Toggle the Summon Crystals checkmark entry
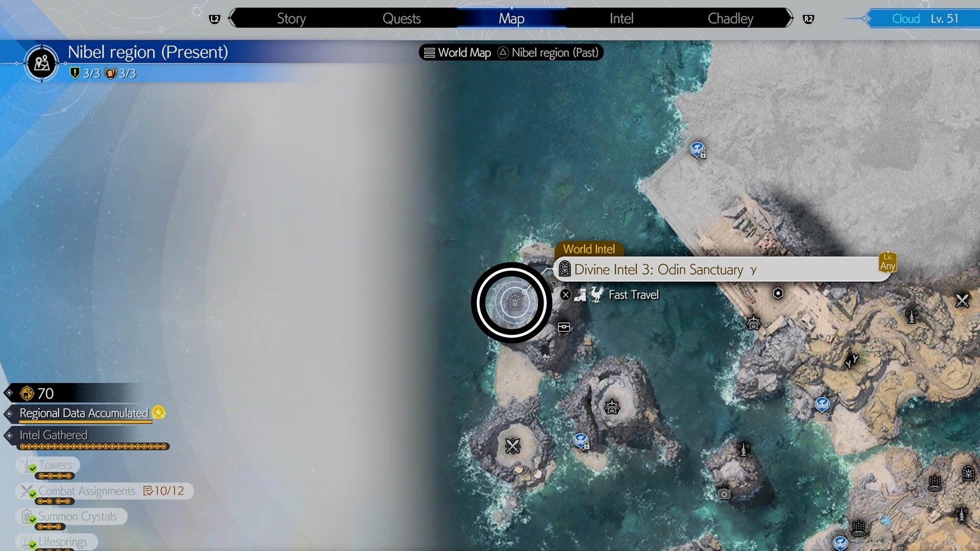The width and height of the screenshot is (980, 551). point(77,516)
